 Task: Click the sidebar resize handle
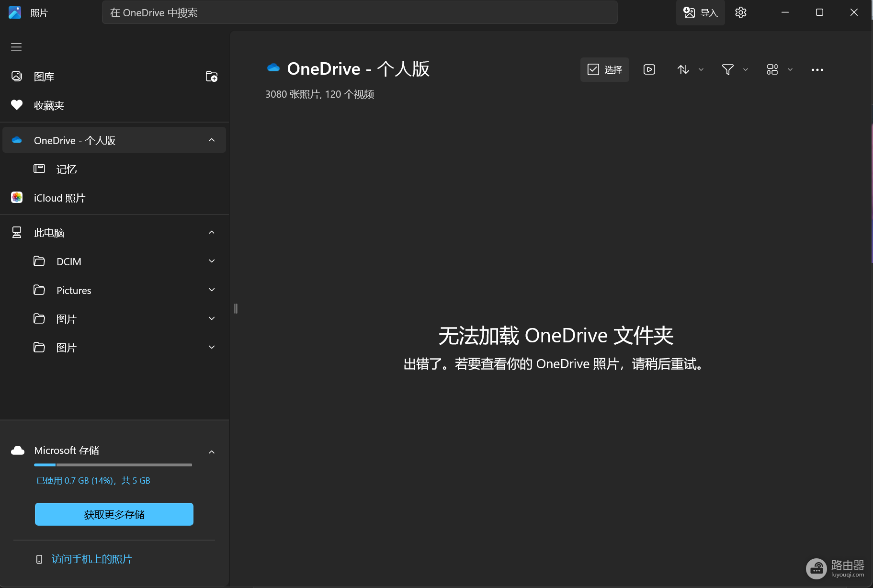coord(236,308)
